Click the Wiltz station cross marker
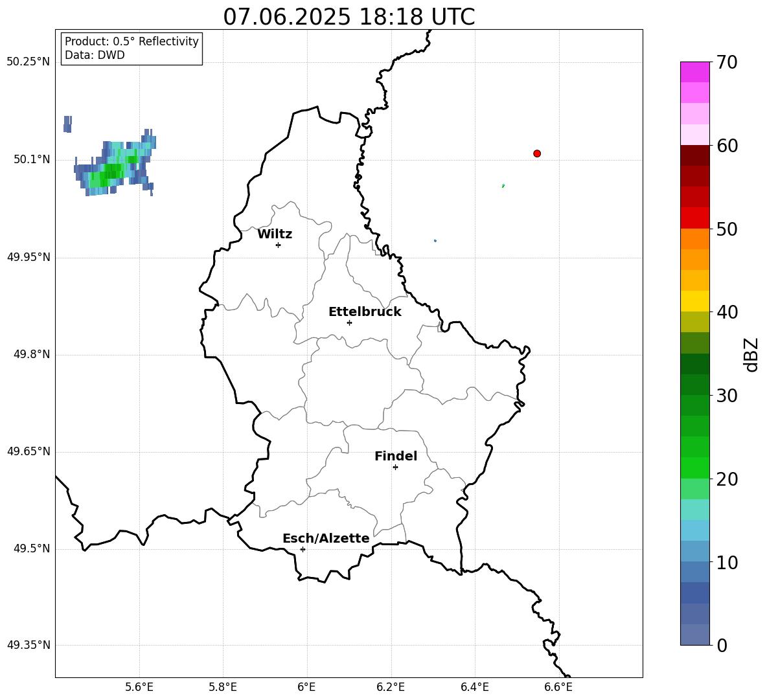The width and height of the screenshot is (767, 700). click(278, 245)
